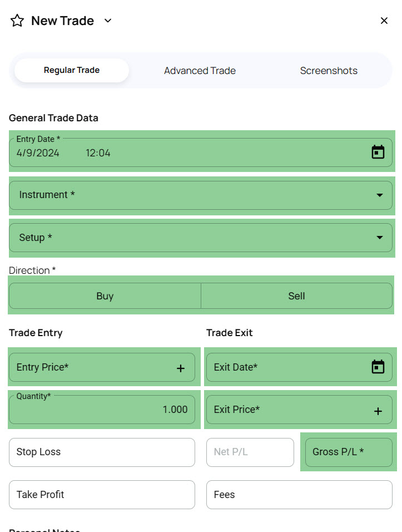Close the New Trade panel
The width and height of the screenshot is (402, 532).
coord(384,21)
